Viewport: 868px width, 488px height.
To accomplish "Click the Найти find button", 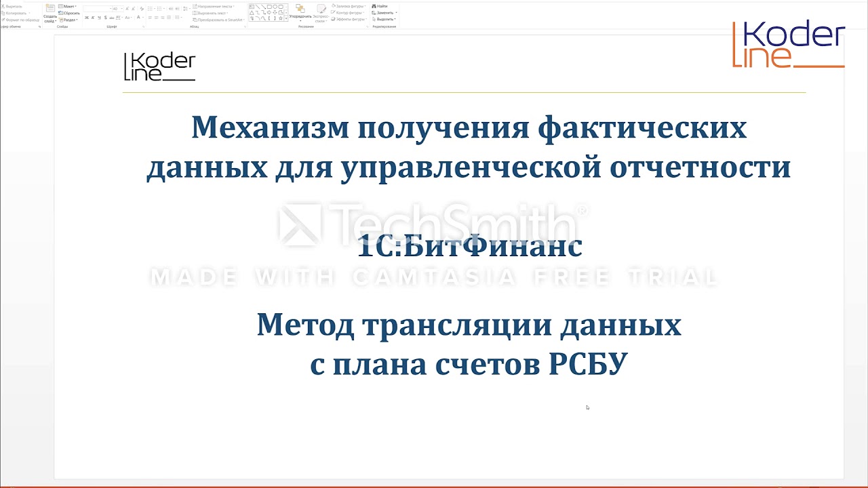I will [x=380, y=7].
